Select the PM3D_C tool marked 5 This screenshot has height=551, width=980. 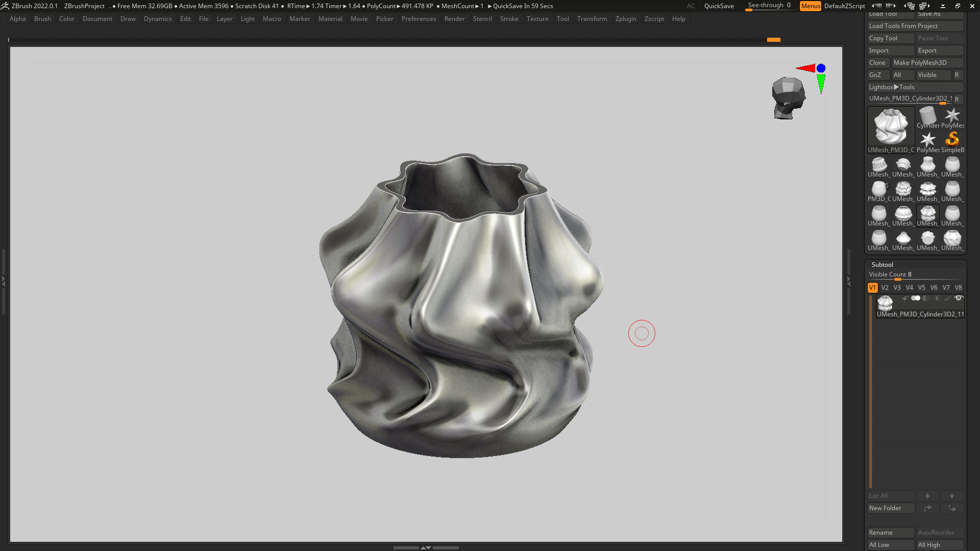879,191
